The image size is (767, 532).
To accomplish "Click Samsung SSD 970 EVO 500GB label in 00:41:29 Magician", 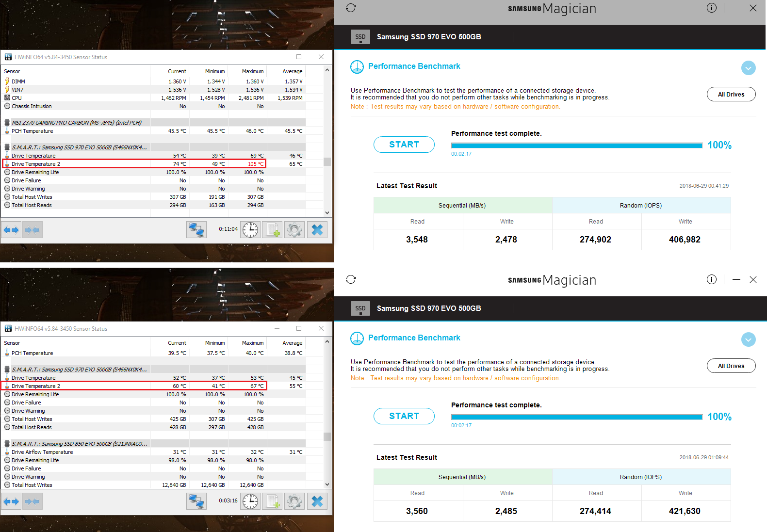I will tap(429, 37).
